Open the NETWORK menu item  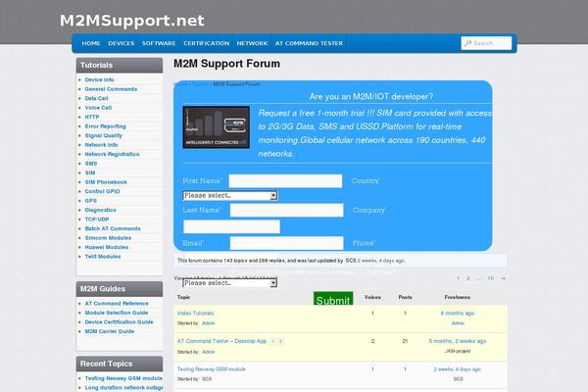click(252, 43)
